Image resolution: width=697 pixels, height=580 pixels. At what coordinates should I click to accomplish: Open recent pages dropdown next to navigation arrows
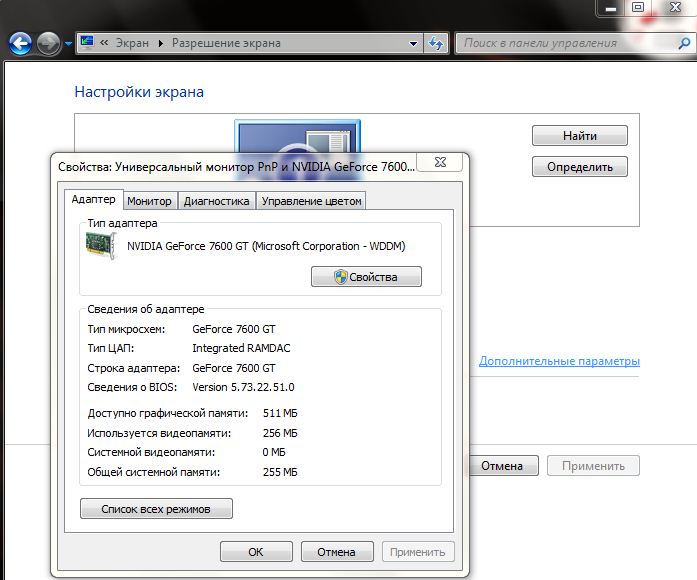click(x=68, y=44)
